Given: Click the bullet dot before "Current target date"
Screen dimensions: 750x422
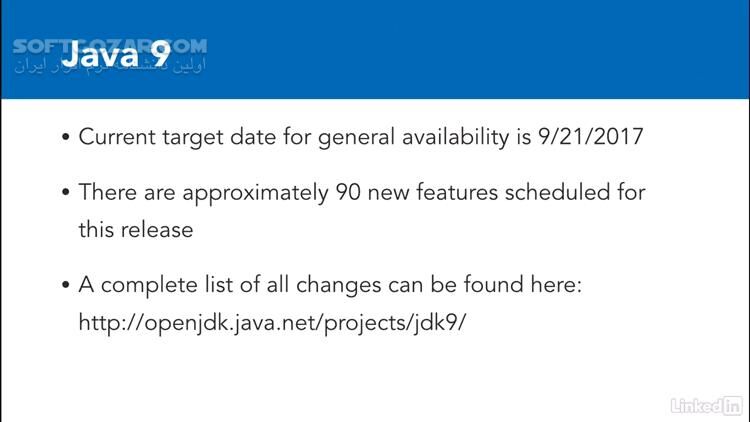Looking at the screenshot, I should [66, 139].
